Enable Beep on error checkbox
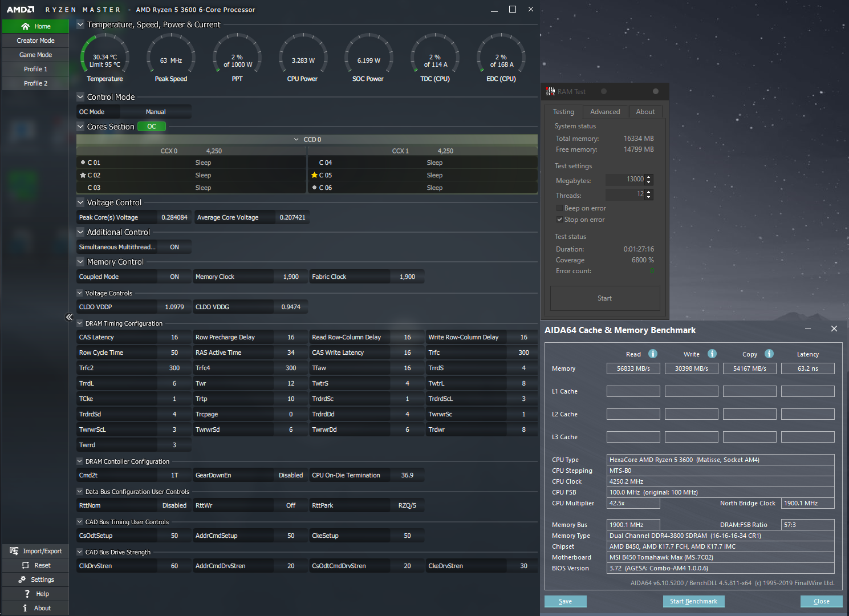849x616 pixels. (x=559, y=208)
